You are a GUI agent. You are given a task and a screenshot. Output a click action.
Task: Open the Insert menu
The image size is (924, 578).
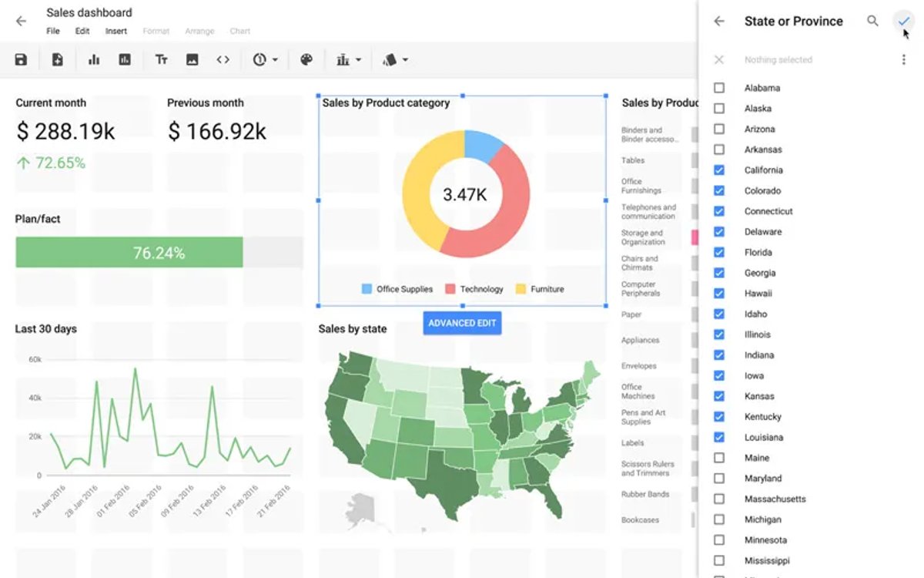tap(116, 32)
